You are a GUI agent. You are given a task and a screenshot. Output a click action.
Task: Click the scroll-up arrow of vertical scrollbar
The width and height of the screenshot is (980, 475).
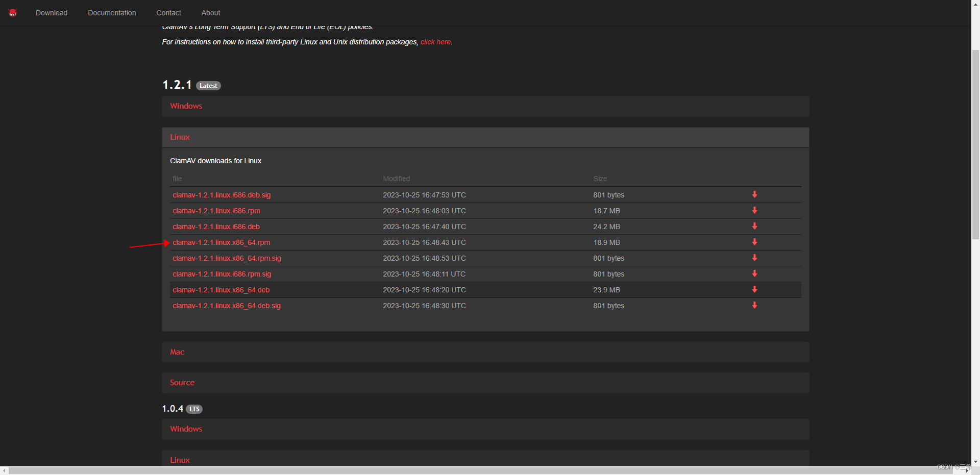[975, 4]
